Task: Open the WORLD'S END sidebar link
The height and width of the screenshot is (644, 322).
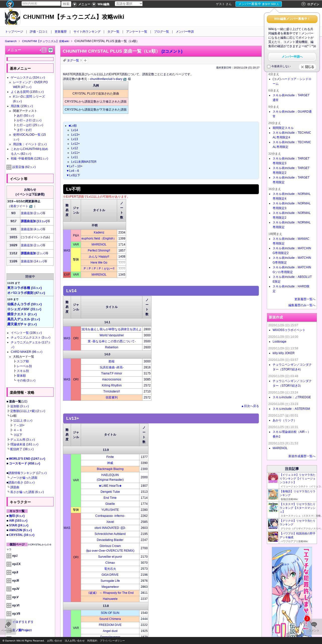Action: (x=27, y=459)
